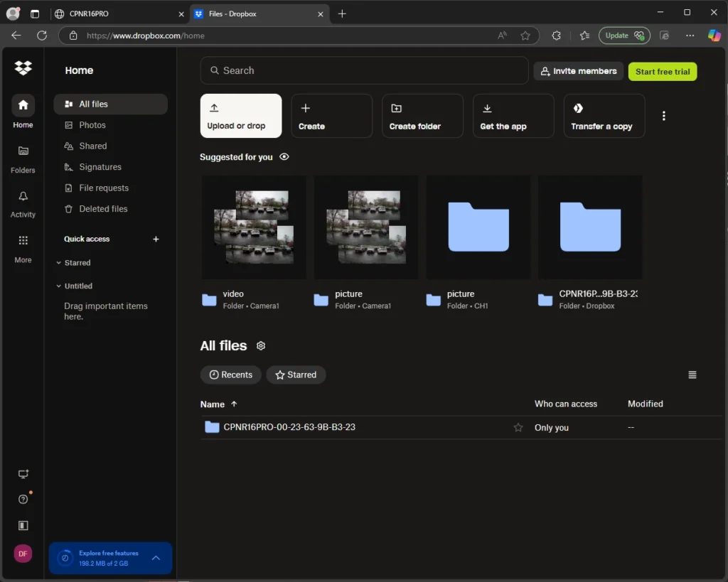Open browser Settings and more menu

click(x=690, y=36)
